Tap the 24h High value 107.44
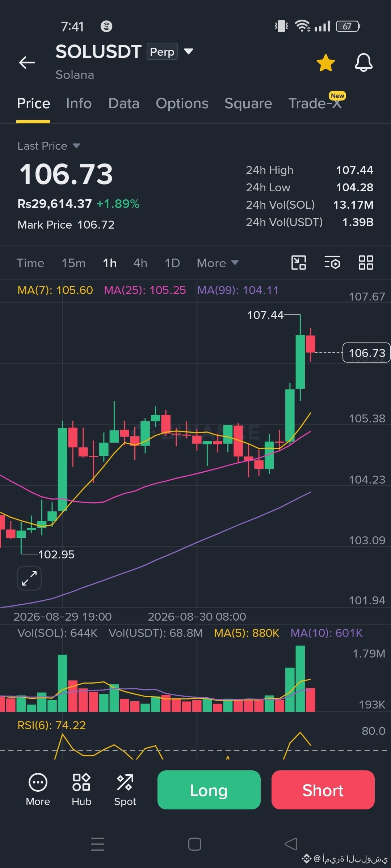The width and height of the screenshot is (391, 868). 355,170
